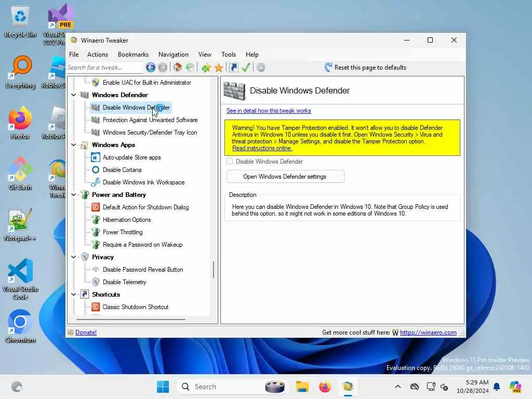Viewport: 532px width, 399px height.
Task: Open settings via the gear toolbar icon
Action: pos(261,68)
